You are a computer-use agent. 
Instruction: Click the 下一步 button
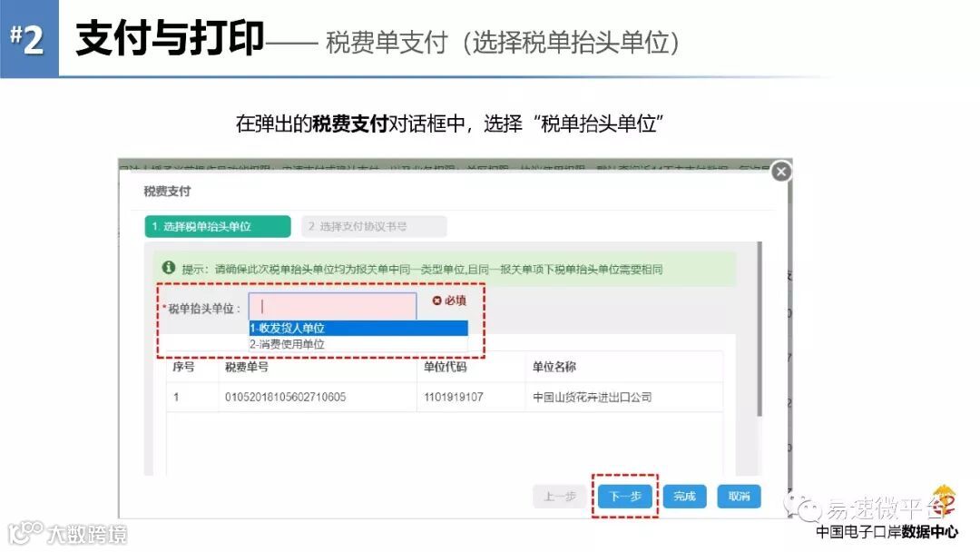coord(625,497)
